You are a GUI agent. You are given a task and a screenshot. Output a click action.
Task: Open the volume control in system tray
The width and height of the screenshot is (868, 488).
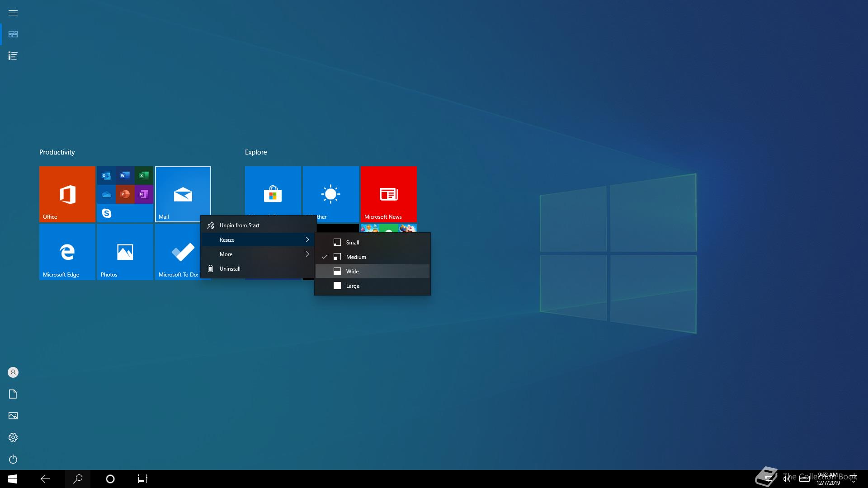tap(787, 479)
